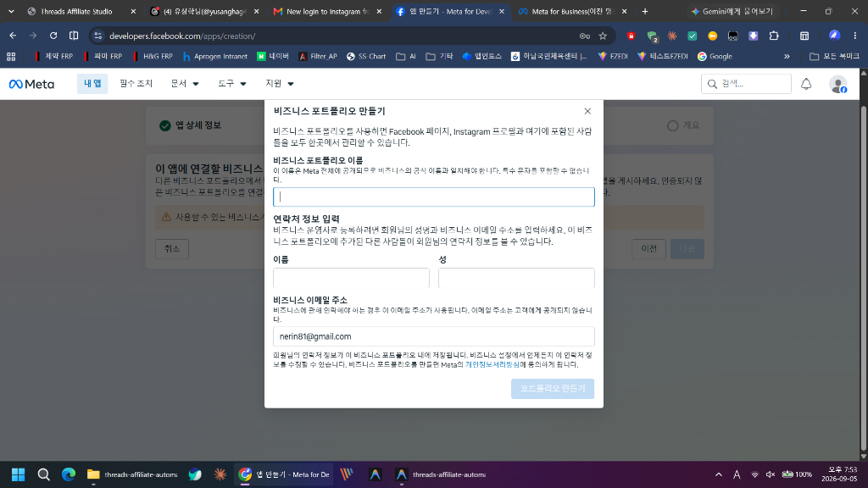Viewport: 868px width, 488px height.
Task: Open the Chrome three-dot menu
Action: (x=855, y=36)
